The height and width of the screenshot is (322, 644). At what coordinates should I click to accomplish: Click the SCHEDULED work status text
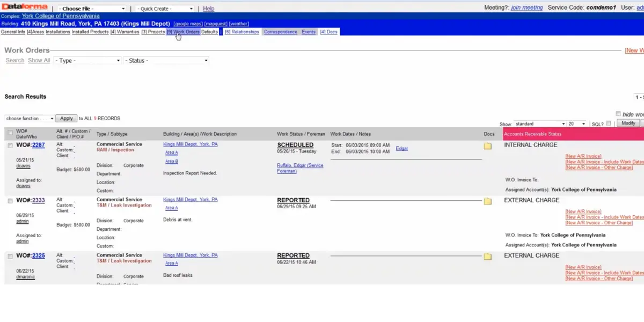point(296,145)
